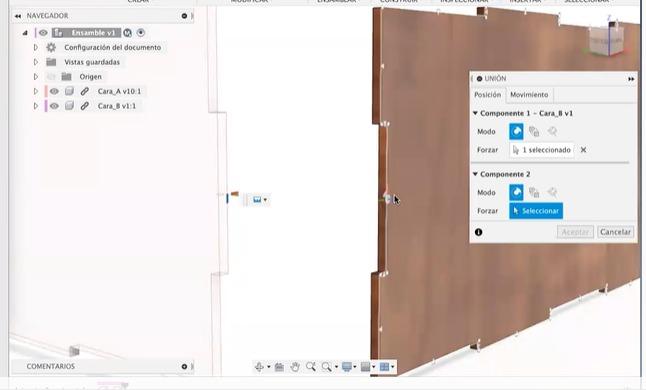Select the Cara_B v1:1 tree item
The image size is (646, 390).
pyautogui.click(x=117, y=106)
